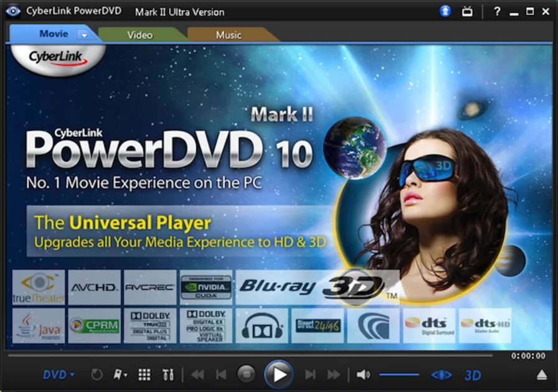Jump to previous chapter
The image size is (558, 392).
point(221,375)
